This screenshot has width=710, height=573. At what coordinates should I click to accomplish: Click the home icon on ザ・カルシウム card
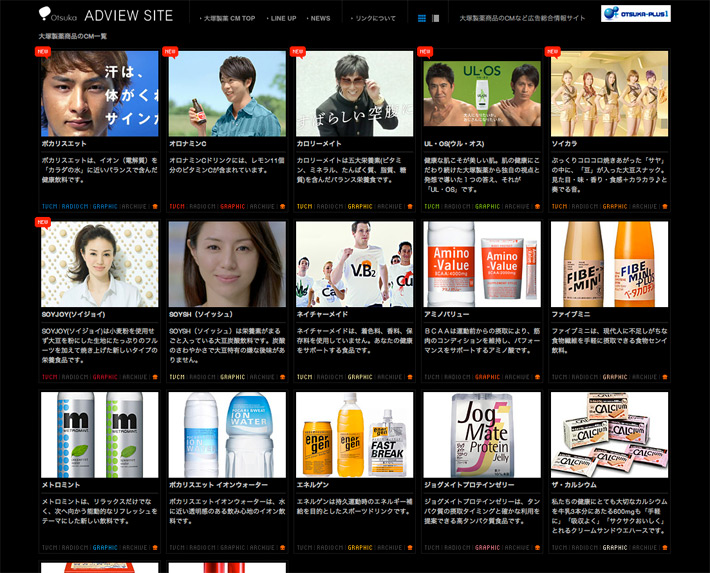pos(665,548)
